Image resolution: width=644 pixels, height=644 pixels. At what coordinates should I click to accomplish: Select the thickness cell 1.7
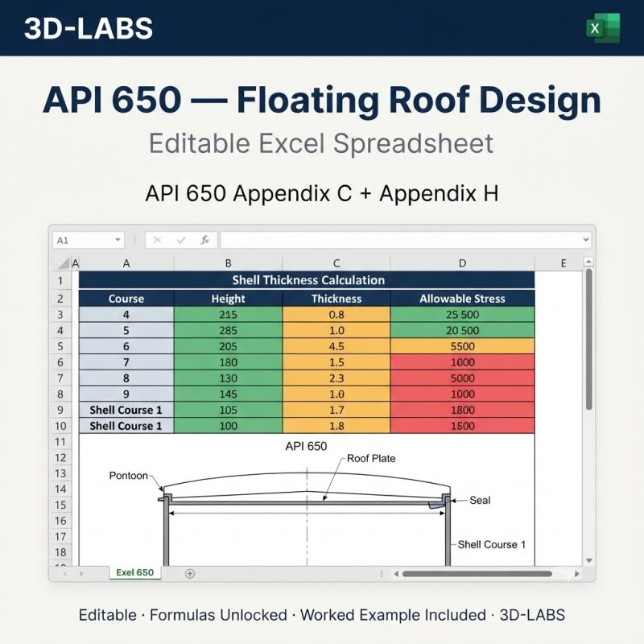pyautogui.click(x=336, y=410)
